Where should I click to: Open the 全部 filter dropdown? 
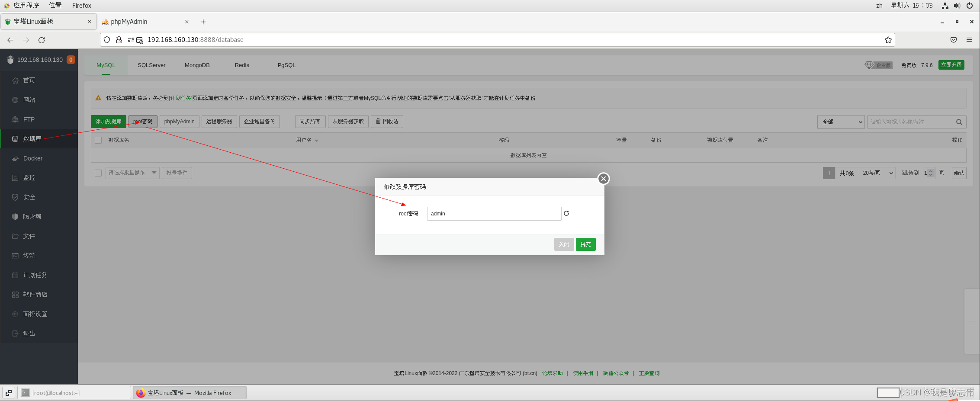841,122
